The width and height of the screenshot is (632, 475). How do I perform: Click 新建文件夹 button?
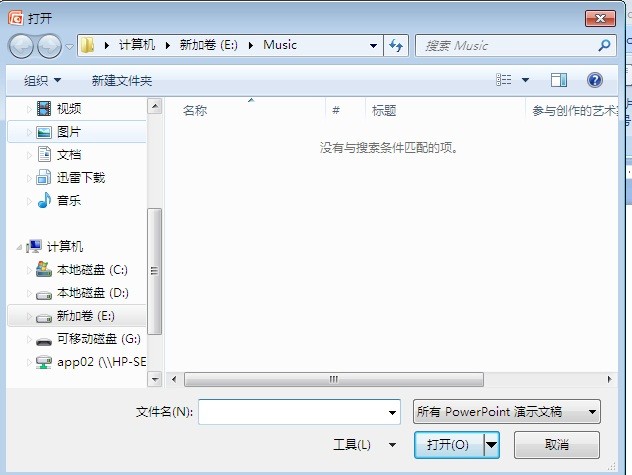(x=122, y=81)
